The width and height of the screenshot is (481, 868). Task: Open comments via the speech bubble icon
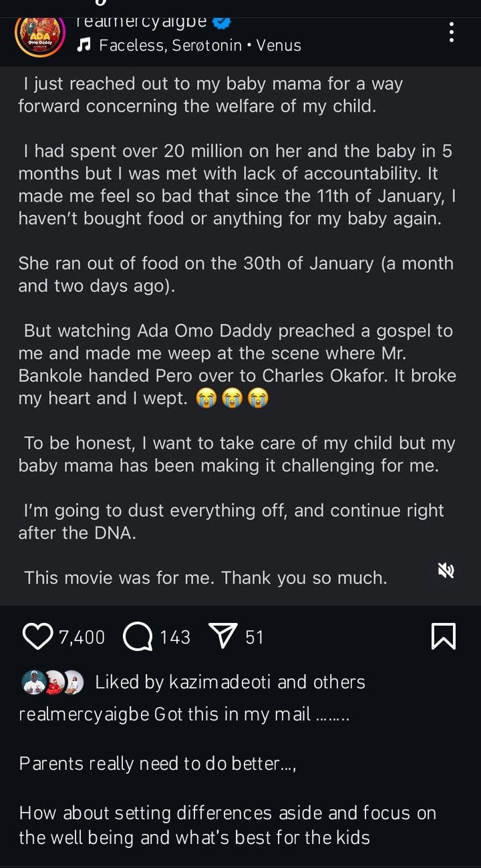(138, 637)
